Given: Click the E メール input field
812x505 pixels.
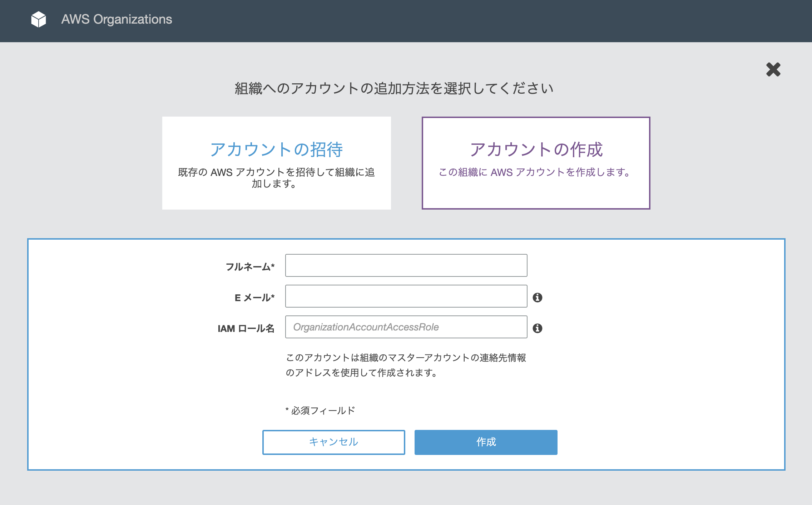Looking at the screenshot, I should point(406,296).
